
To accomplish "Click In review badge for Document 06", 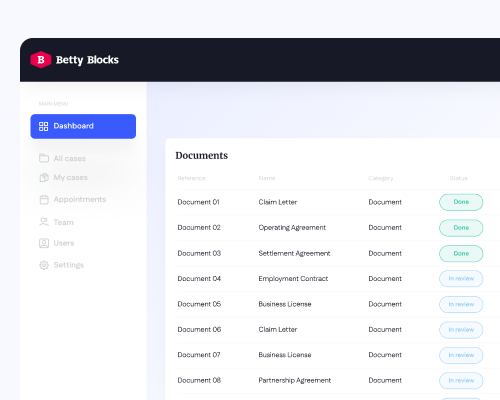I will tap(461, 330).
